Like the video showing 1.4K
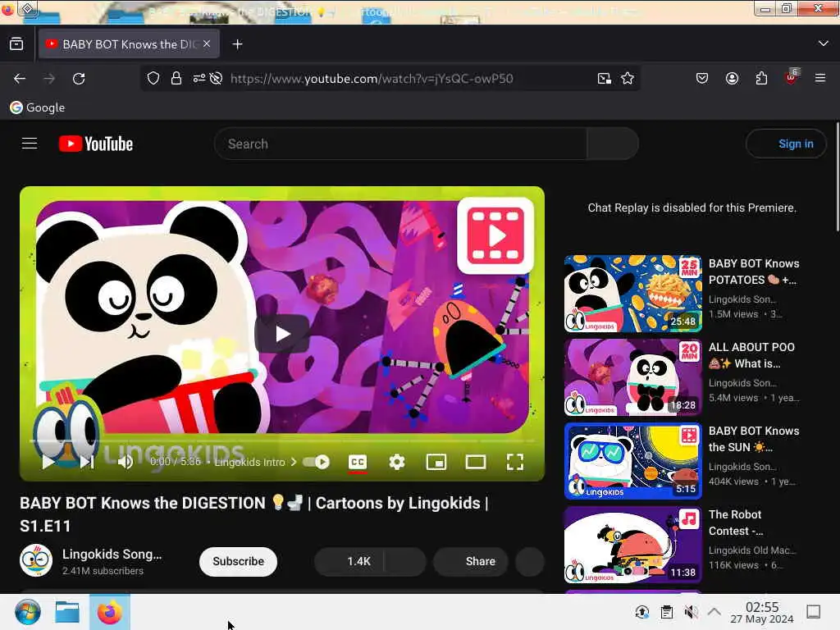 tap(349, 561)
